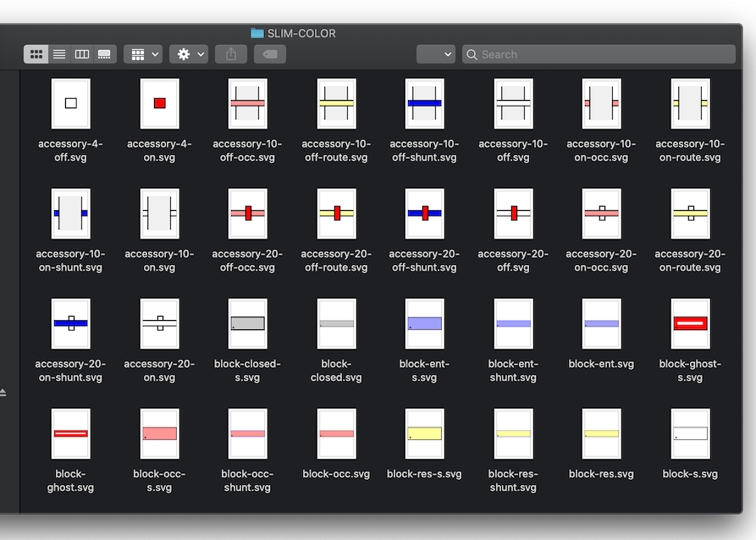The image size is (756, 540).
Task: Select the block-ent-s.svg thumbnail
Action: [x=424, y=323]
